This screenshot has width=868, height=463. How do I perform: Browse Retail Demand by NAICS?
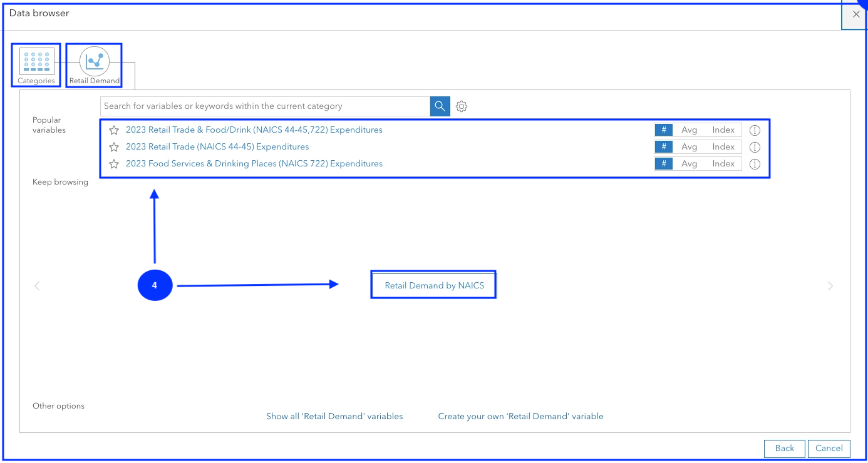tap(434, 285)
